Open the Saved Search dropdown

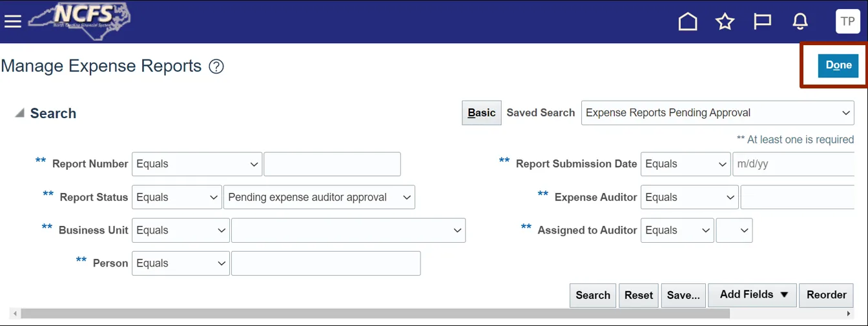(x=718, y=113)
